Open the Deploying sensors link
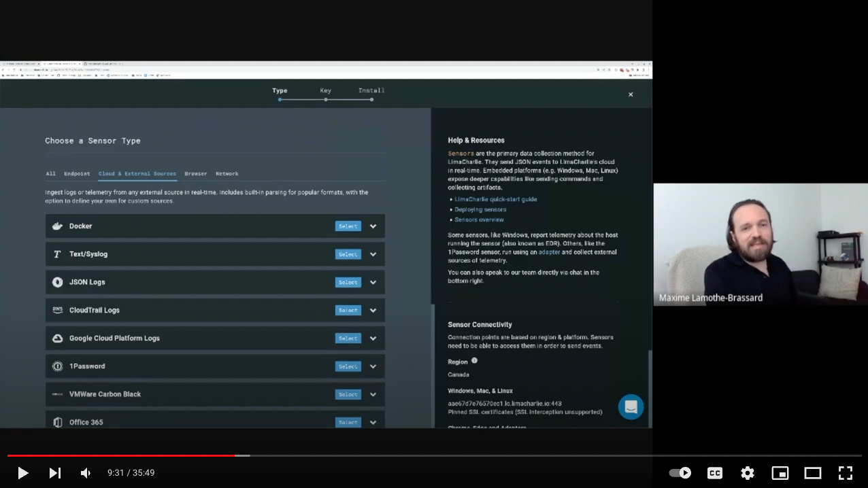Screen dimensions: 868x488 (480, 209)
